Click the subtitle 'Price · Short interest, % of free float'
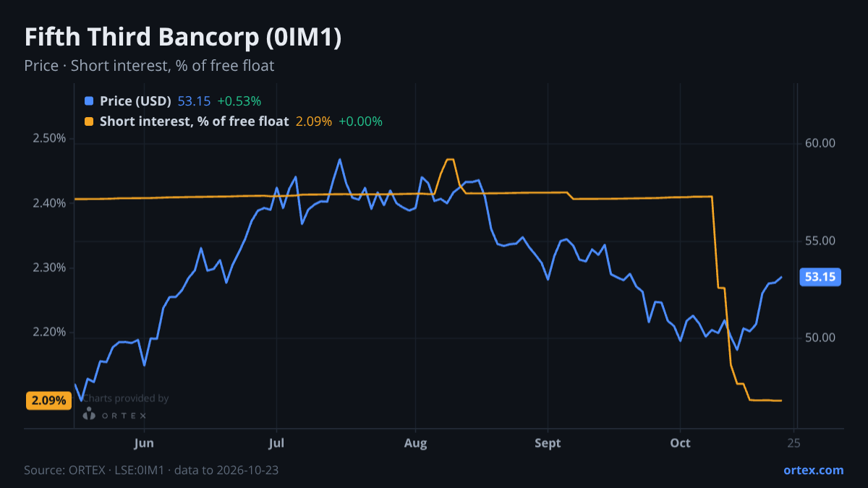The height and width of the screenshot is (488, 868). pos(149,66)
